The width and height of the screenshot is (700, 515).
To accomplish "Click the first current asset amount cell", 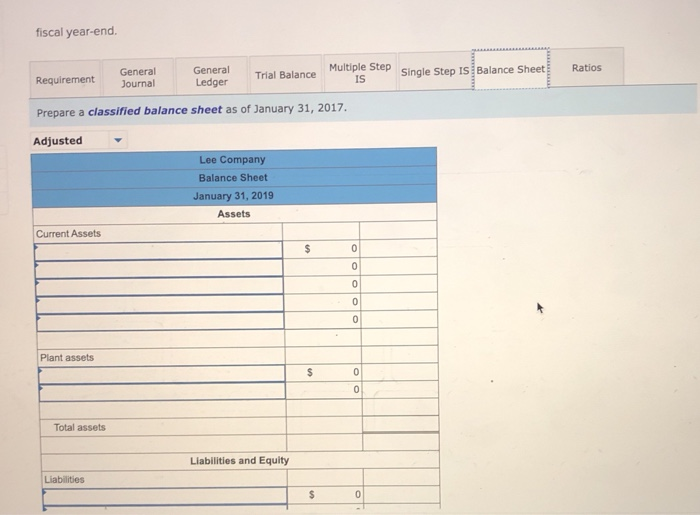I will [321, 248].
